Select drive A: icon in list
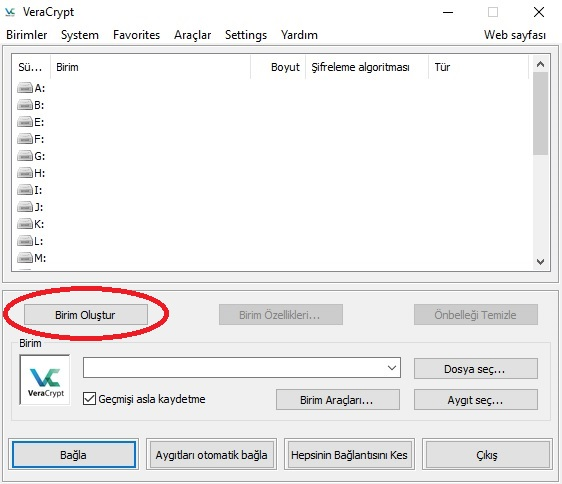The height and width of the screenshot is (484, 562). coord(25,88)
